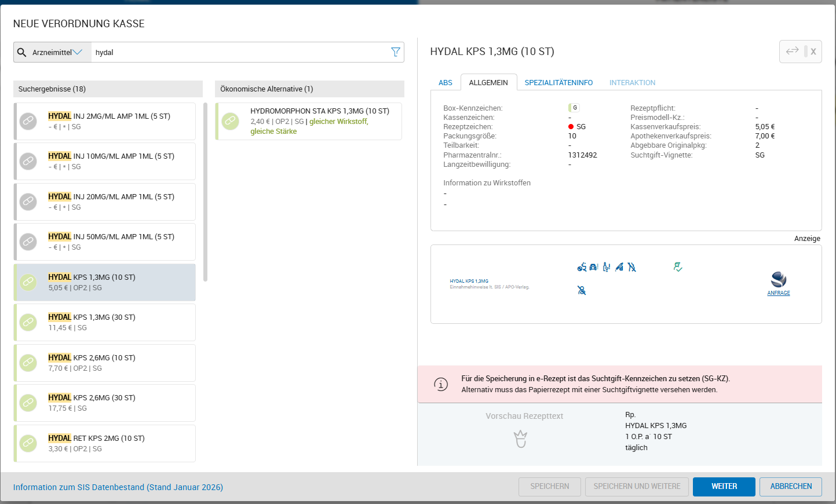The image size is (836, 504).
Task: Click the pill icon for HYDAL INJ 20MG/ML
Action: click(x=28, y=202)
